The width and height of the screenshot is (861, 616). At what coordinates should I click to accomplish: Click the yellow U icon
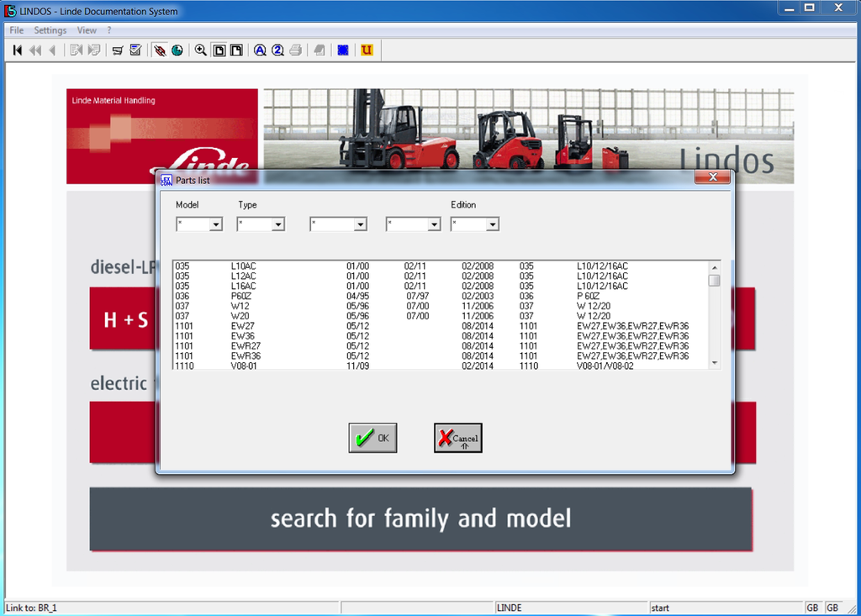pyautogui.click(x=367, y=50)
